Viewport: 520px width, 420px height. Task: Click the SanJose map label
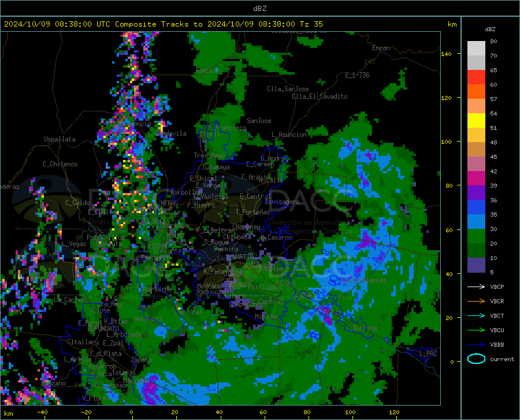(259, 121)
